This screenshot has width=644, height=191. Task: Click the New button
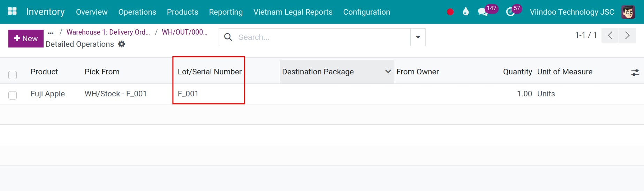coord(26,38)
